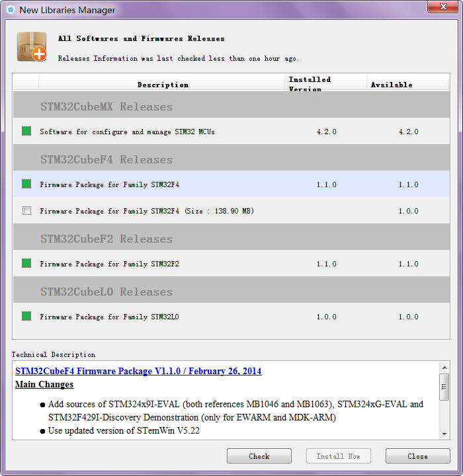Viewport: 463px width, 476px height.
Task: Click the Technical Description scrollbar thumb
Action: click(x=444, y=387)
